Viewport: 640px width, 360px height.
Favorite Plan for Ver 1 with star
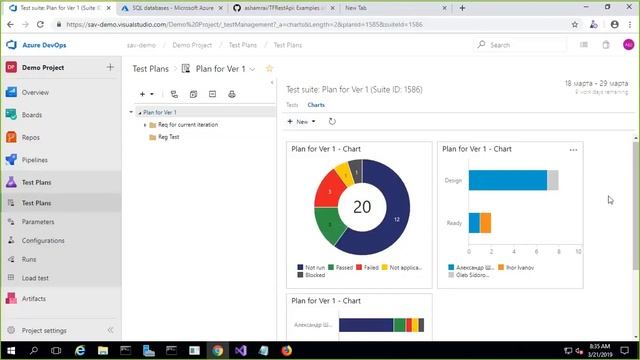(x=269, y=69)
